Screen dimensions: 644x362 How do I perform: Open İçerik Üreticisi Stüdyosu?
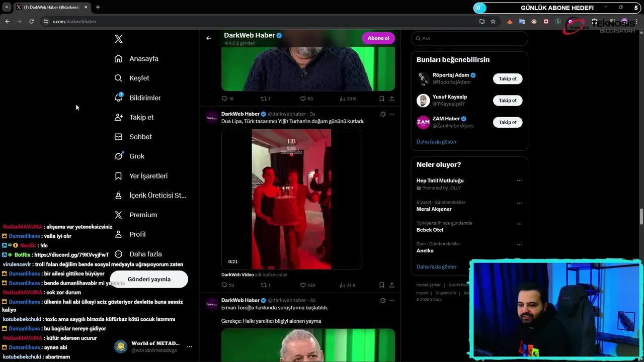click(150, 195)
